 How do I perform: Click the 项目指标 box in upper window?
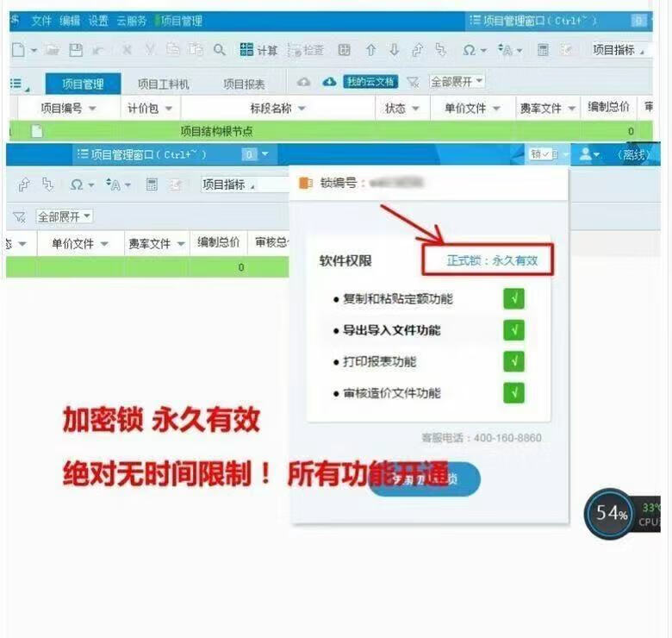621,50
